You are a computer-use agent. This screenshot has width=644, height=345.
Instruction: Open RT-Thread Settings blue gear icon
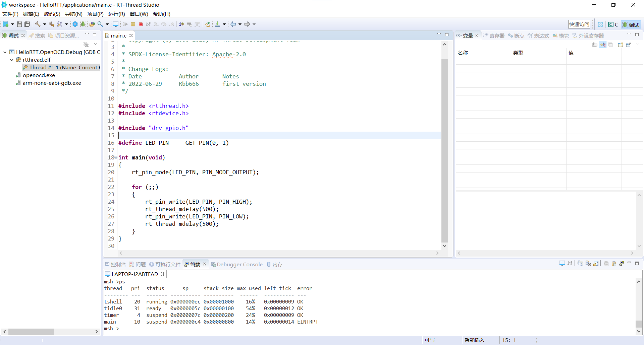click(75, 24)
